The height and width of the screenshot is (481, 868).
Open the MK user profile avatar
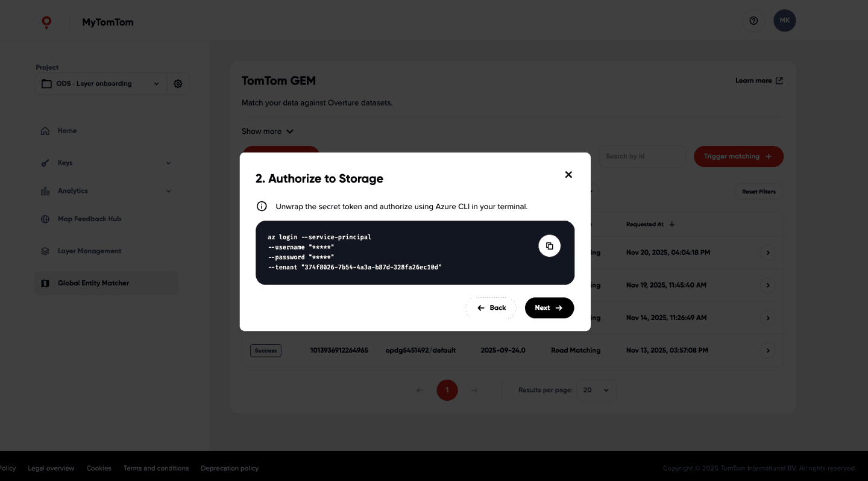click(x=784, y=20)
